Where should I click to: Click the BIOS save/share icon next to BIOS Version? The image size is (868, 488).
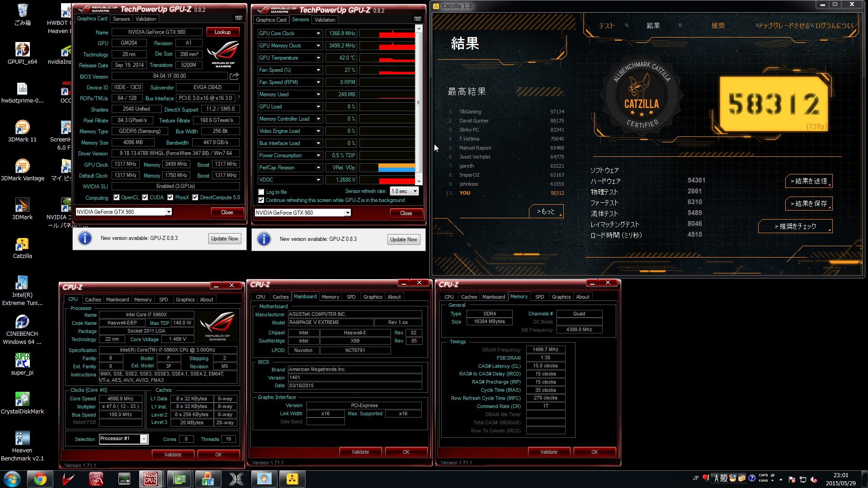click(x=234, y=76)
